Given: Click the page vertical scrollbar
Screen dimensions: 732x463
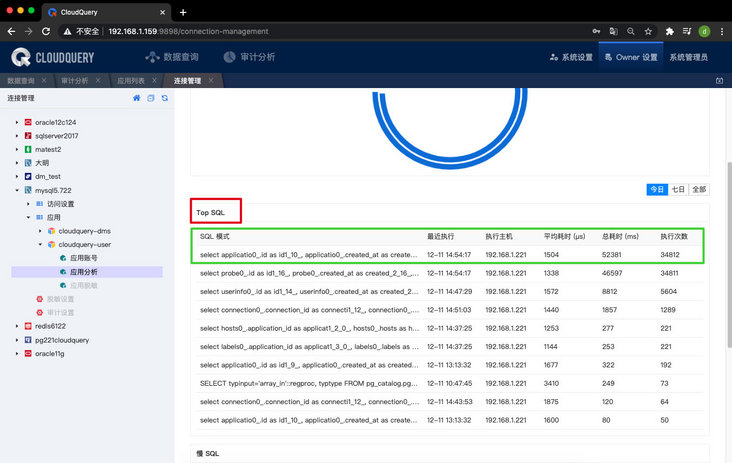Looking at the screenshot, I should pyautogui.click(x=729, y=254).
